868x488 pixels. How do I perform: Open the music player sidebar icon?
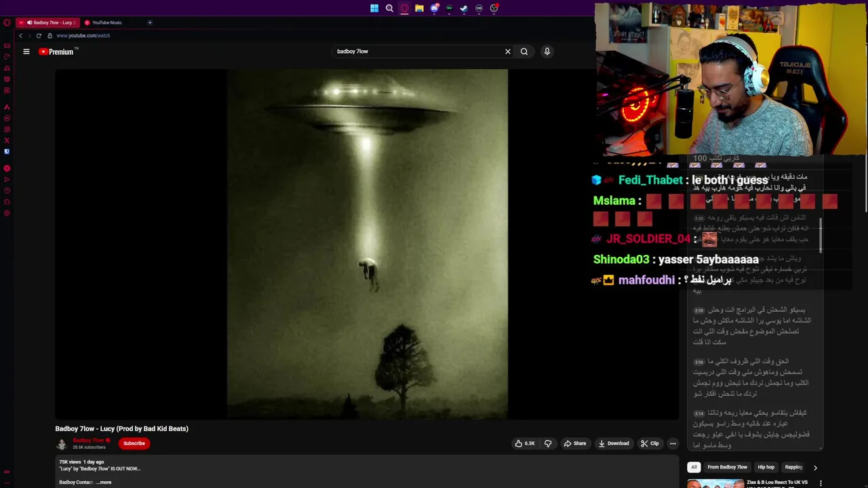click(7, 168)
